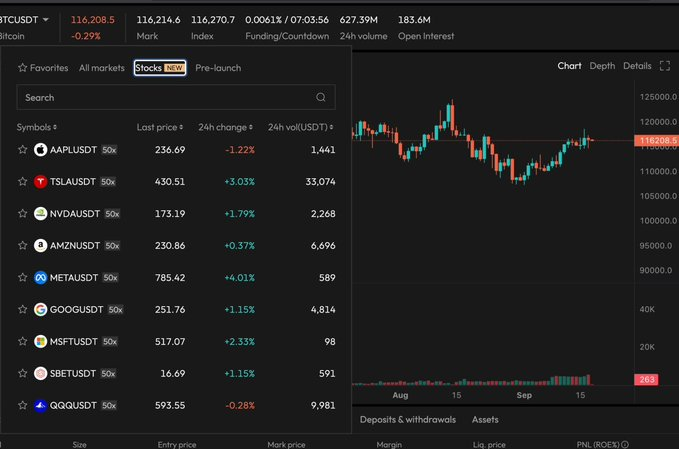Click the Tesla logo icon for TSLAUSDT
Image resolution: width=679 pixels, height=449 pixels.
click(40, 182)
